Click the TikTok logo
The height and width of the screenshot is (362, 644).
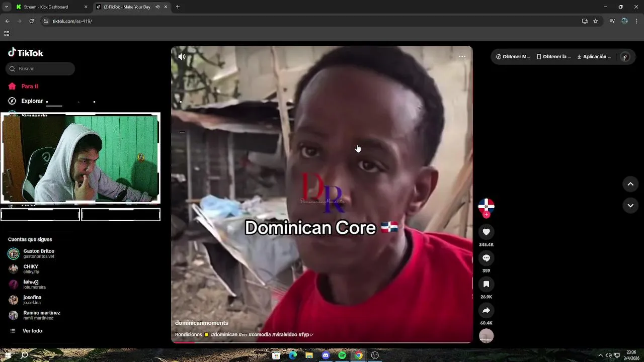pos(26,53)
